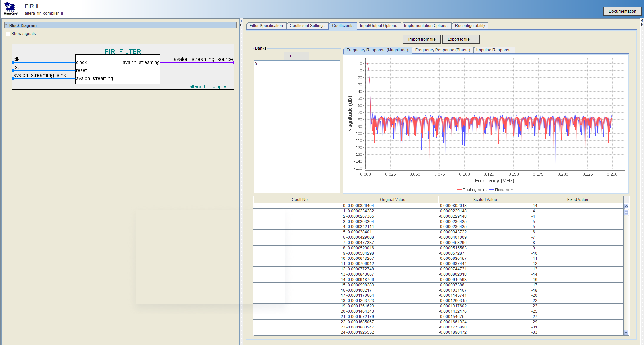Click the Import from file button

pos(422,39)
